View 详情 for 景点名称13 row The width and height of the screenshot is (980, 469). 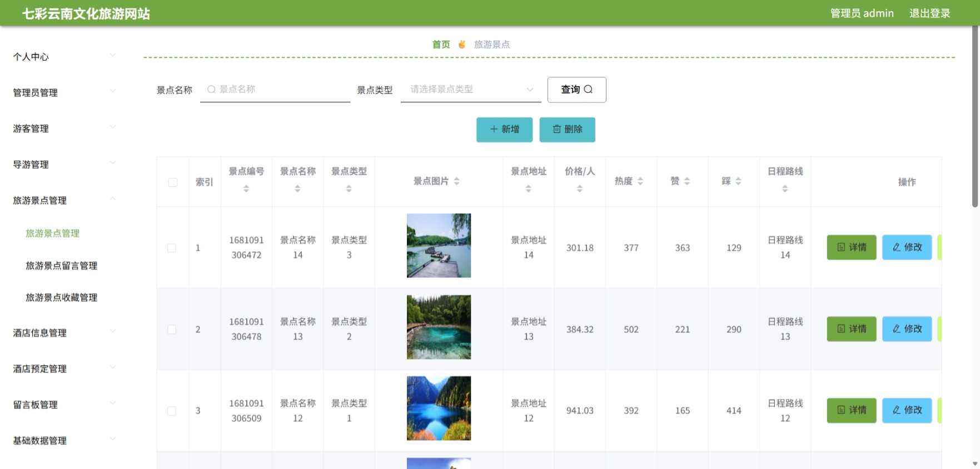852,329
